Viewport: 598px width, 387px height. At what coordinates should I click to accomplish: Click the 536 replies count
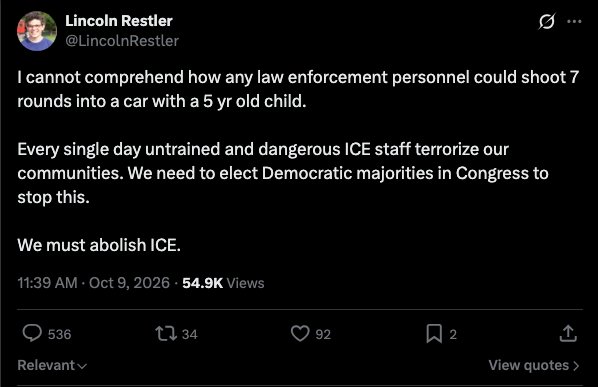59,334
